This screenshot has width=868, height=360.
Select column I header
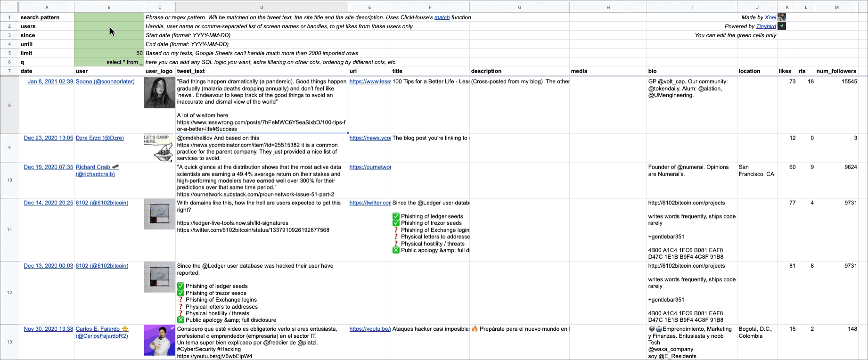pos(692,7)
